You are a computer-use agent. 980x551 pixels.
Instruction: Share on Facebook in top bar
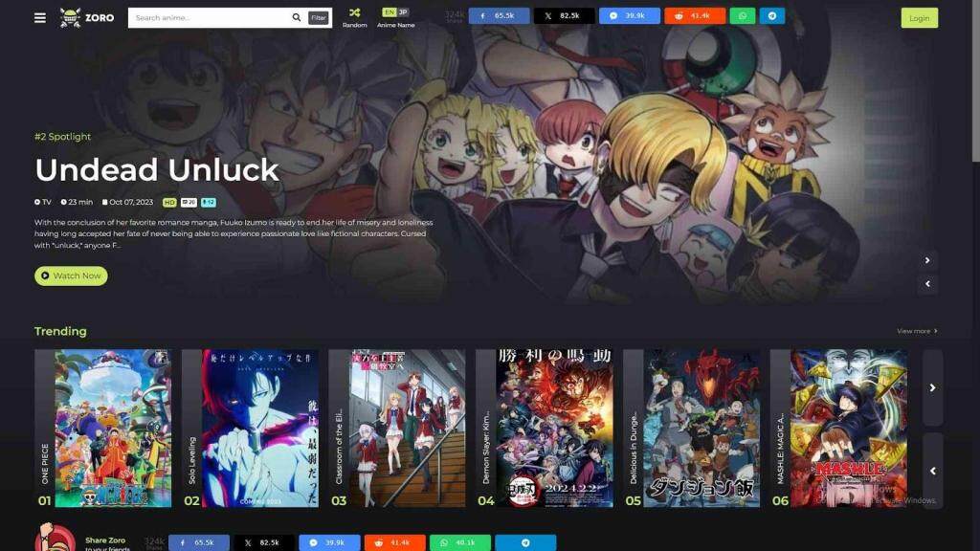(x=499, y=15)
